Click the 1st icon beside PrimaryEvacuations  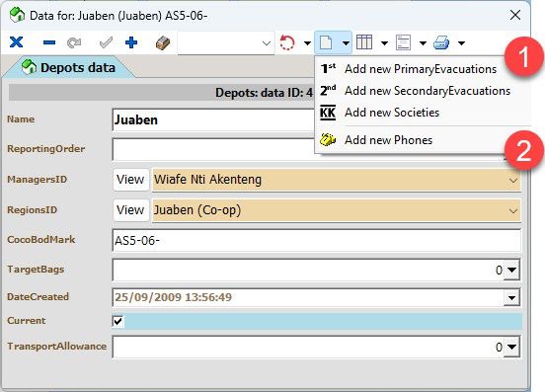coord(328,69)
